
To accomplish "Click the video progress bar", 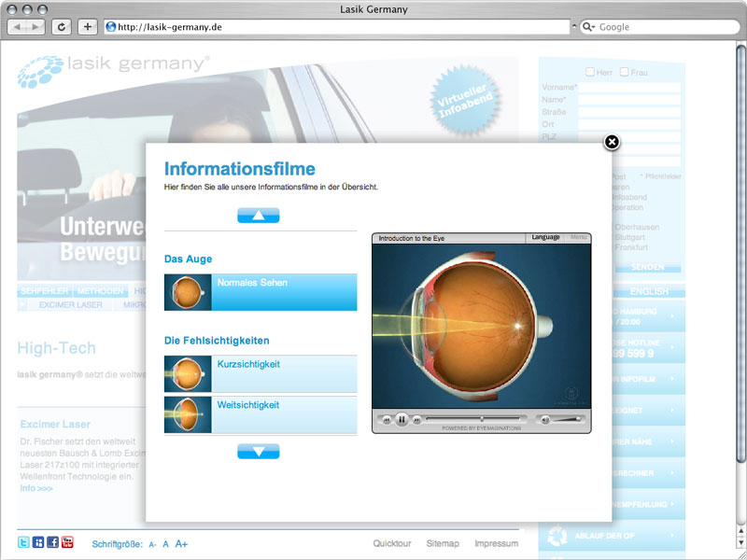I will pos(473,419).
